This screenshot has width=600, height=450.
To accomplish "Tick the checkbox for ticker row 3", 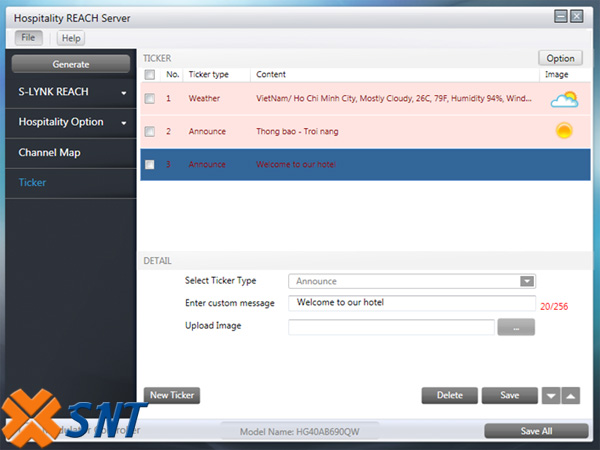I will 149,164.
